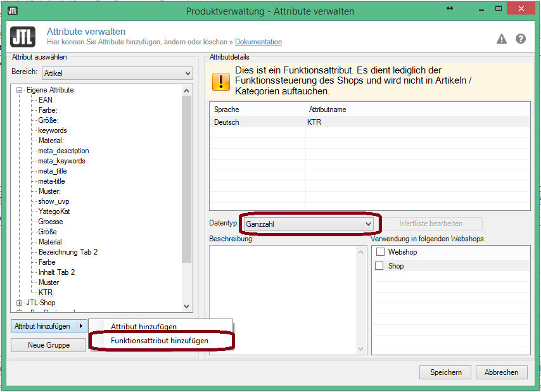This screenshot has width=541, height=392.
Task: Open help via the question mark icon
Action: coord(521,39)
